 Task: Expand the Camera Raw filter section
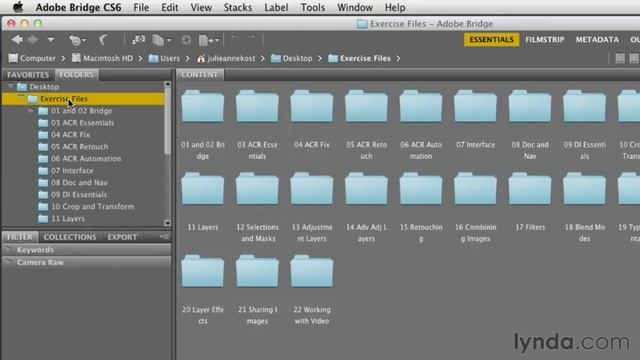point(8,262)
